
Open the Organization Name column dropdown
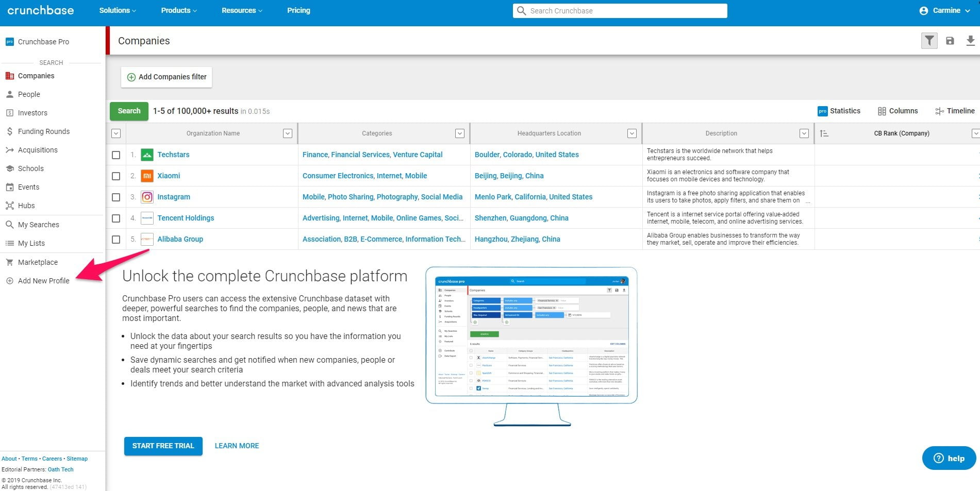point(288,133)
